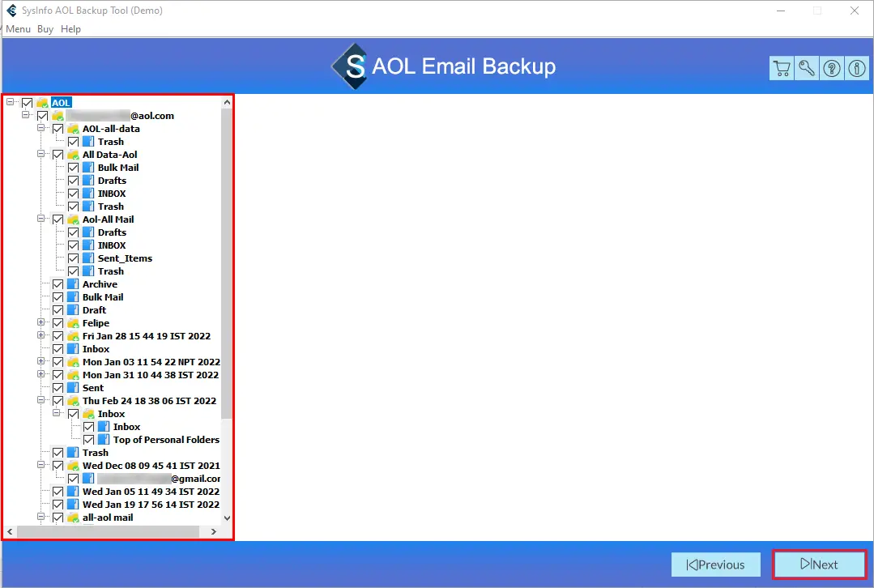This screenshot has width=874, height=588.
Task: Open the shopping cart buy icon
Action: [x=782, y=69]
